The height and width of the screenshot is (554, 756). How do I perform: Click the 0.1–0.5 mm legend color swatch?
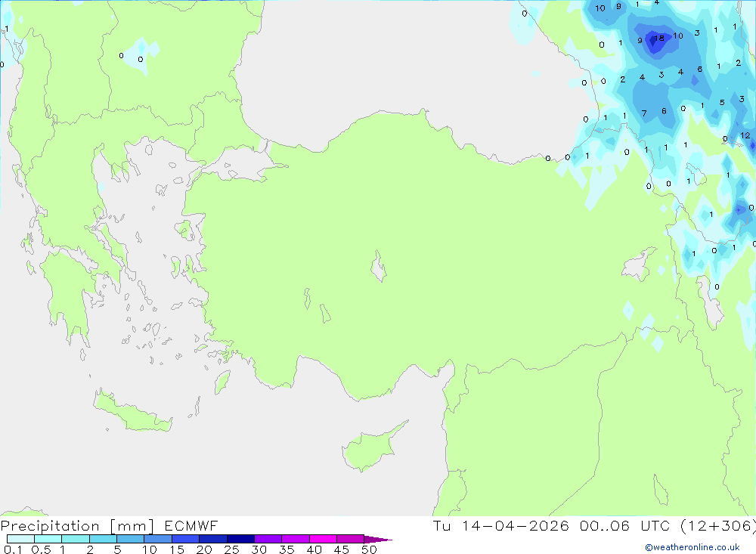click(20, 539)
